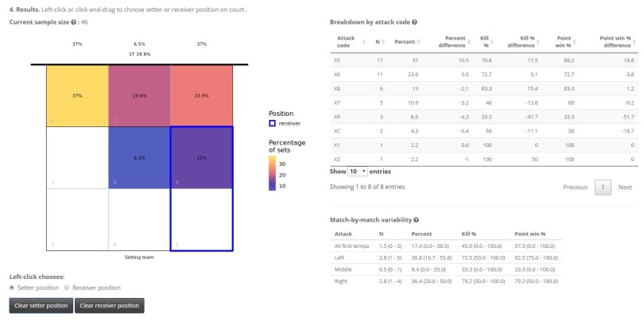Click the 23.9% court zone
This screenshot has height=325, width=644.
(x=201, y=95)
